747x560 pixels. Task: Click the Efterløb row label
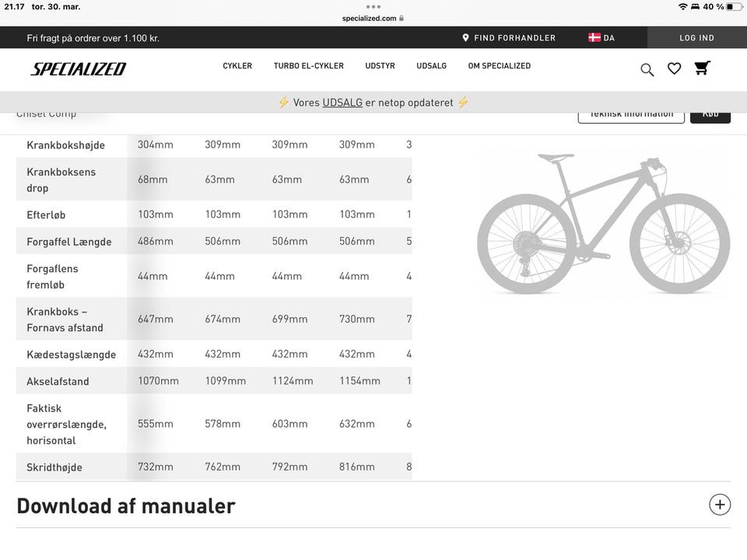tap(46, 215)
